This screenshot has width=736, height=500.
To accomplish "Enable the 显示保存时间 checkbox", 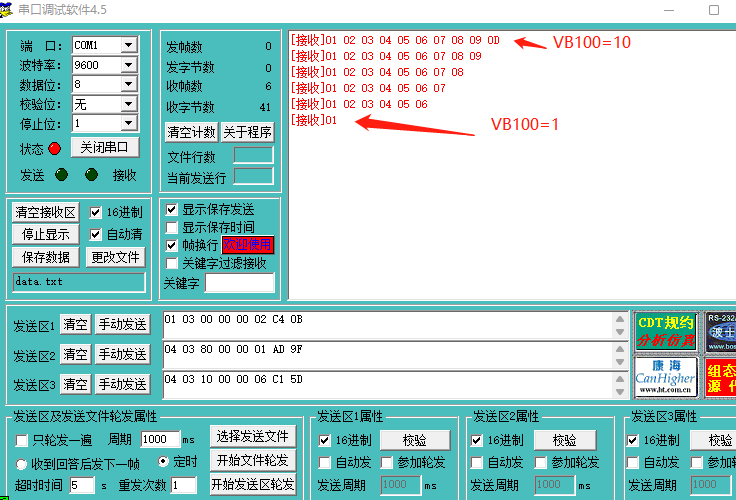I will [x=172, y=228].
